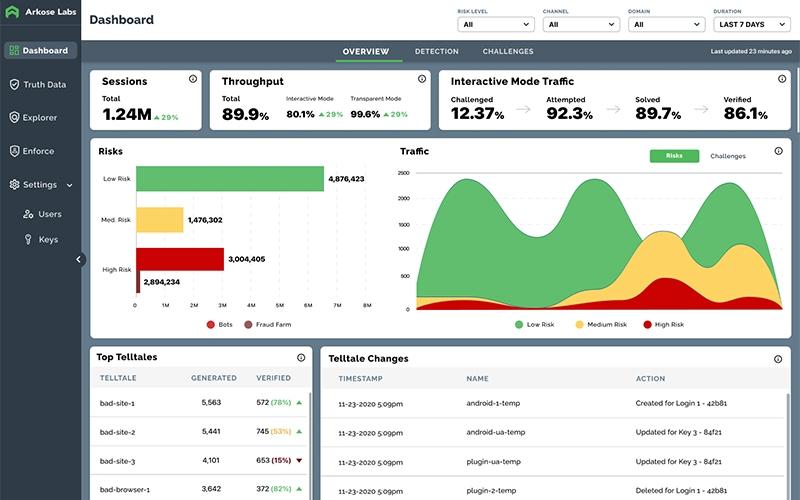The height and width of the screenshot is (500, 800).
Task: Open info icon on Sessions card
Action: [x=193, y=79]
